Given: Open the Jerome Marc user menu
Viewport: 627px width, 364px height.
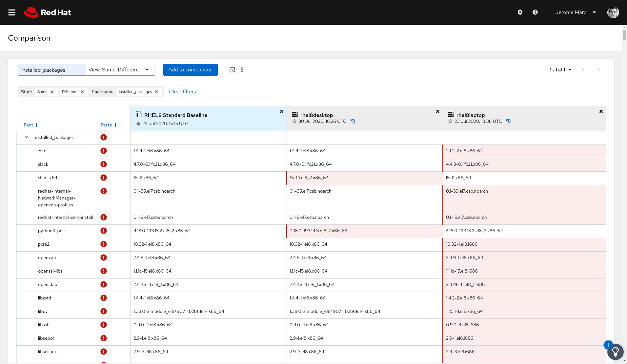Looking at the screenshot, I should click(x=575, y=12).
